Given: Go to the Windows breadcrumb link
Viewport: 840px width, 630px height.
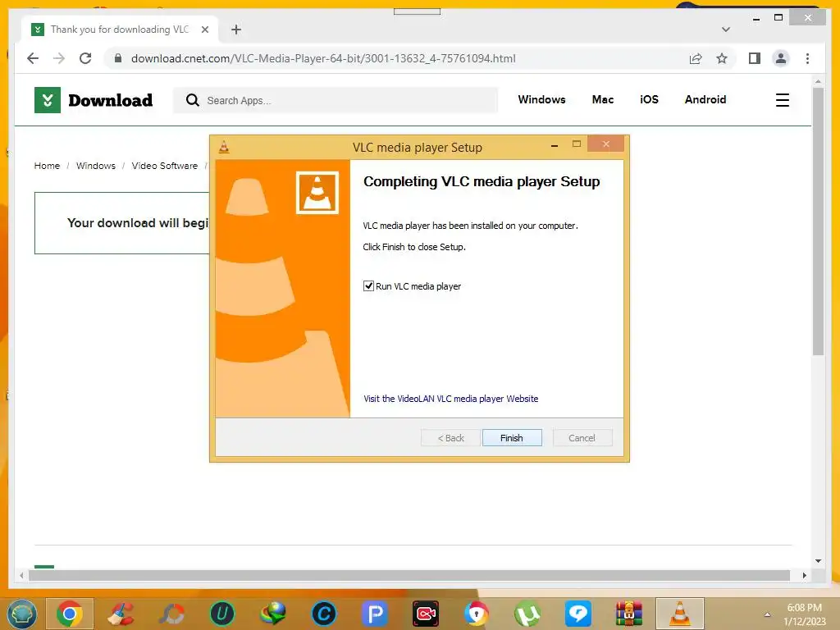Looking at the screenshot, I should coord(96,166).
